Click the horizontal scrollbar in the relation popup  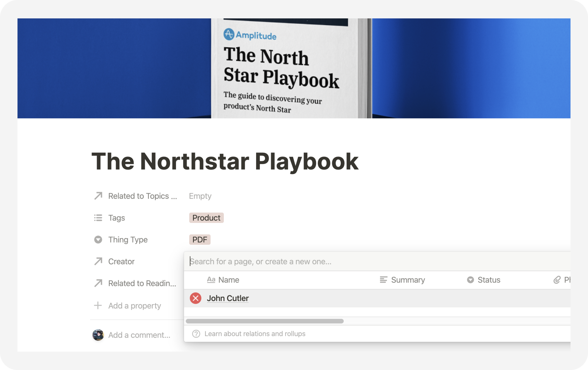(265, 321)
